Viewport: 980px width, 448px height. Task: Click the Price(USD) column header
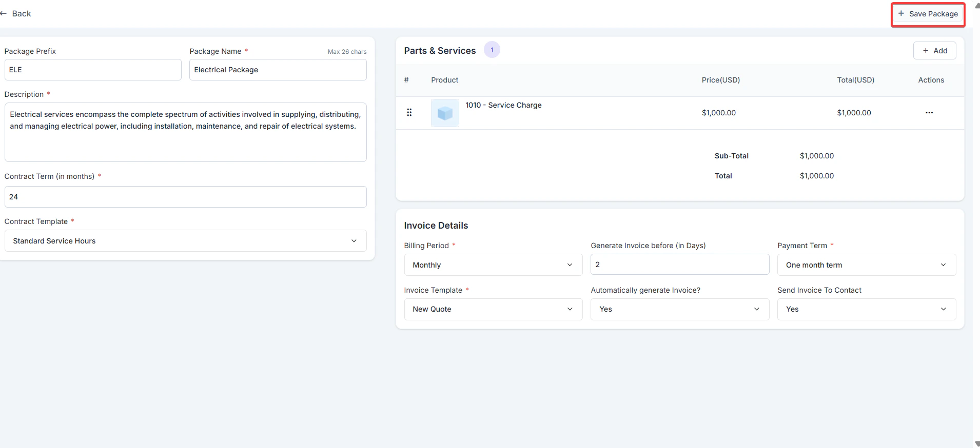tap(721, 80)
